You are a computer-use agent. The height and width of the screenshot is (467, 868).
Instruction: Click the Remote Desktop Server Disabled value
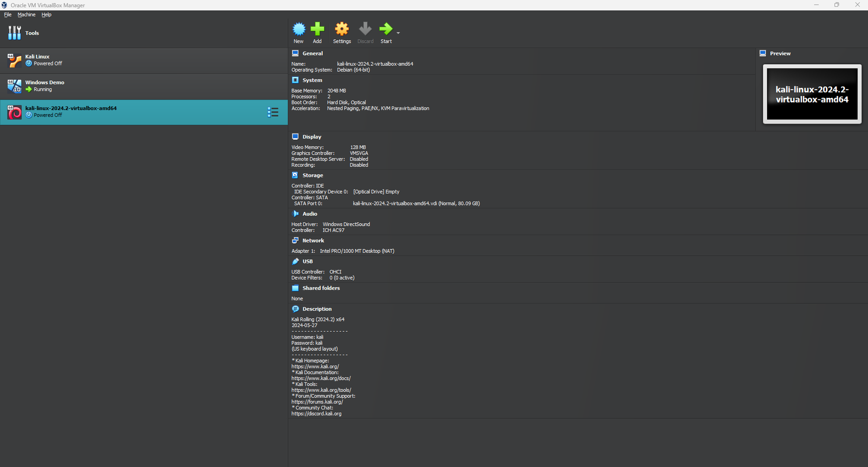[x=359, y=159]
